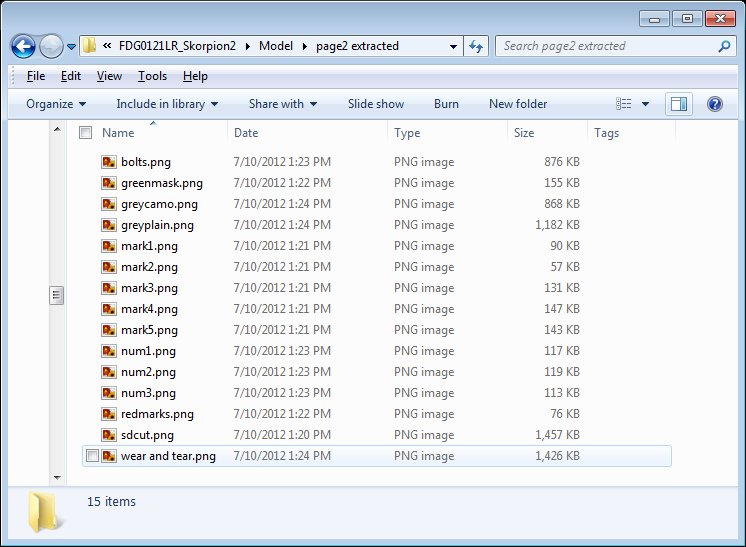Click the bolts.png file icon
Viewport: 746px width, 547px height.
(x=109, y=162)
